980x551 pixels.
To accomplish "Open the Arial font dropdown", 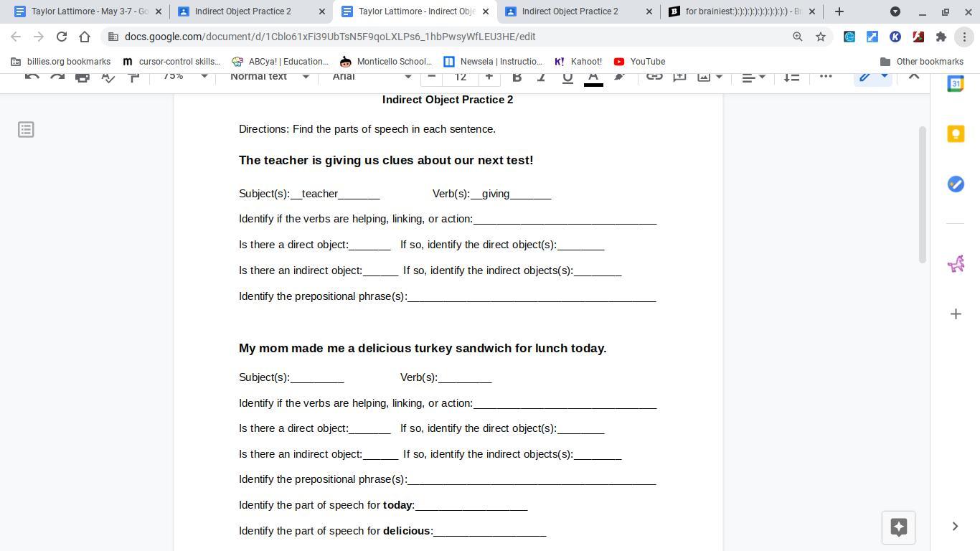I will [372, 76].
